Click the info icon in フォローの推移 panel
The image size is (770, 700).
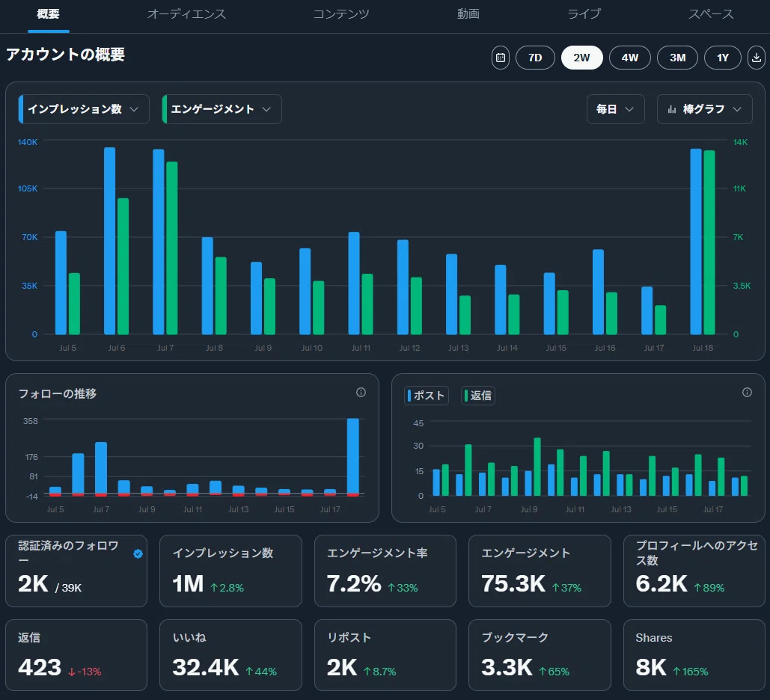[361, 392]
